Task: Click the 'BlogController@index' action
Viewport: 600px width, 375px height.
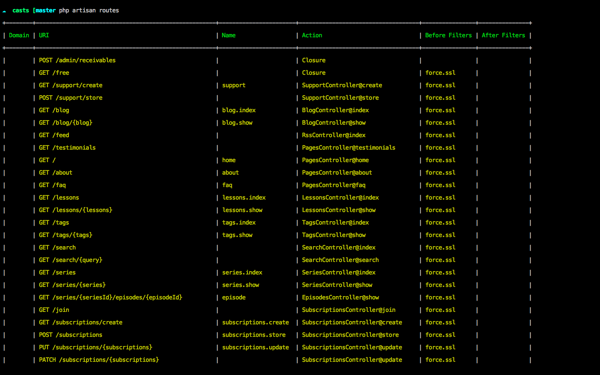Action: point(335,110)
